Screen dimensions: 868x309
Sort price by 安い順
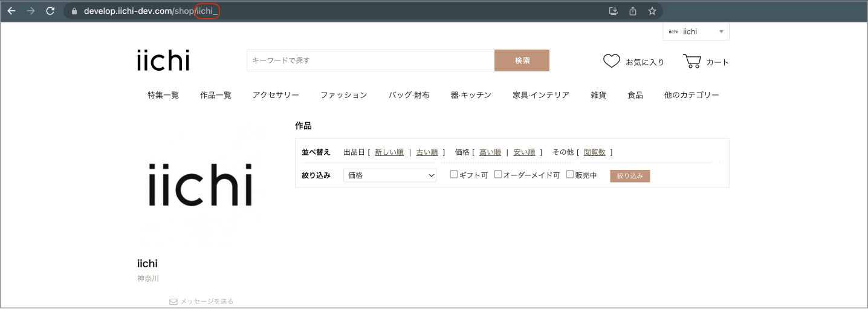click(524, 152)
